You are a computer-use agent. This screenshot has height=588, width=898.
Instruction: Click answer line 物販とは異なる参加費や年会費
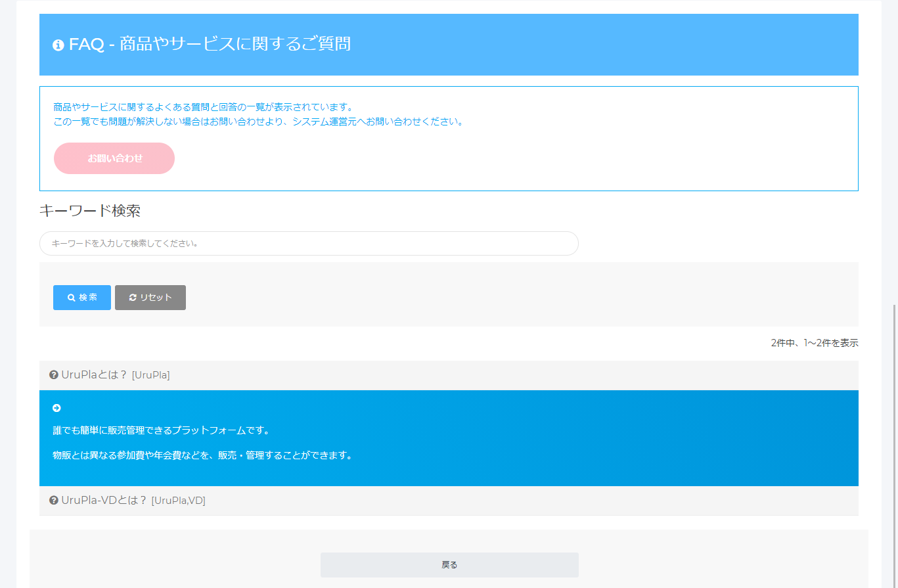pyautogui.click(x=202, y=455)
